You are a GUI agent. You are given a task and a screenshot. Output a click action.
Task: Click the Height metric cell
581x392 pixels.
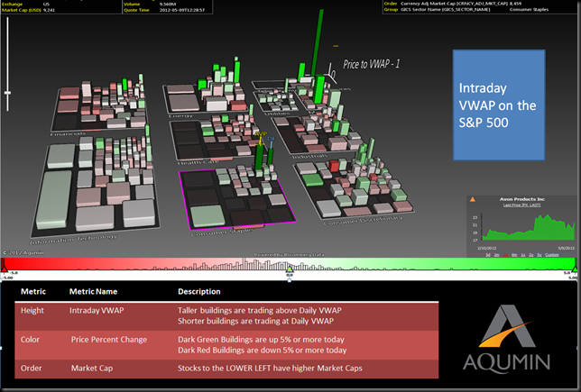(x=32, y=311)
